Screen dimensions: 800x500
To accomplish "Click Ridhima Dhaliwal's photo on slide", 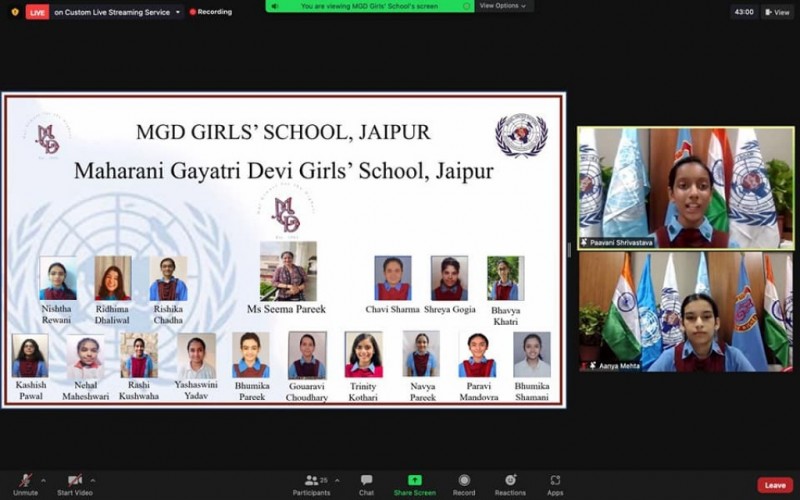I will tap(113, 278).
